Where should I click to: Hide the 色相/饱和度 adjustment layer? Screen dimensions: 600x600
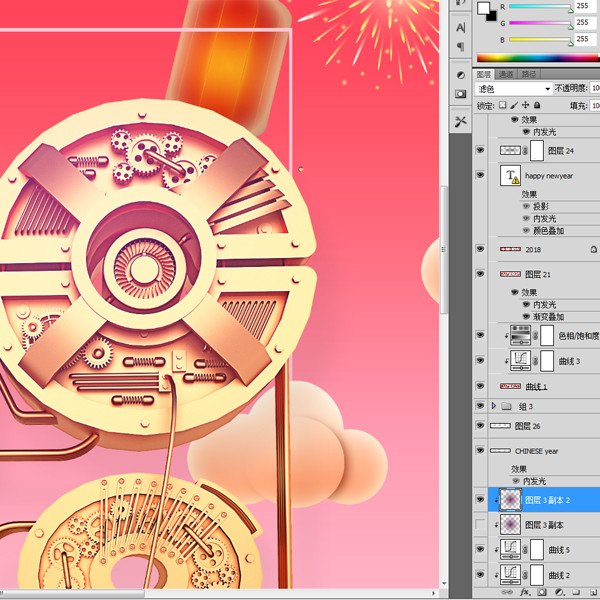coord(480,335)
